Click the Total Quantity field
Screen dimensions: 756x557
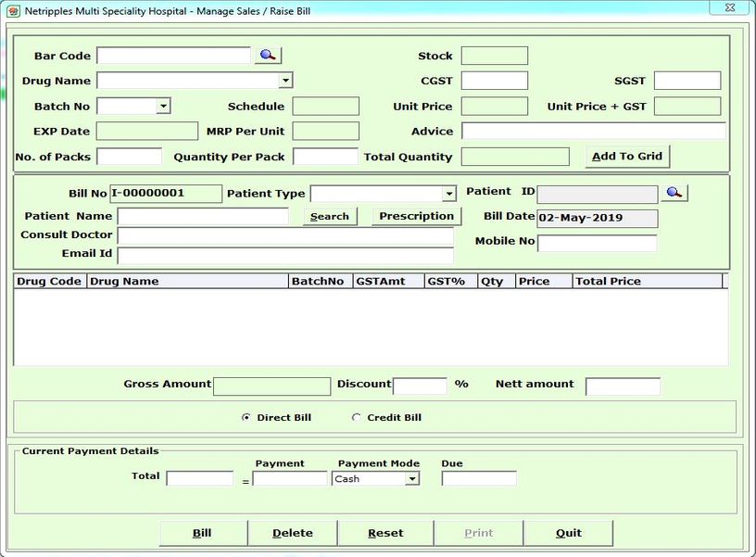(x=515, y=157)
